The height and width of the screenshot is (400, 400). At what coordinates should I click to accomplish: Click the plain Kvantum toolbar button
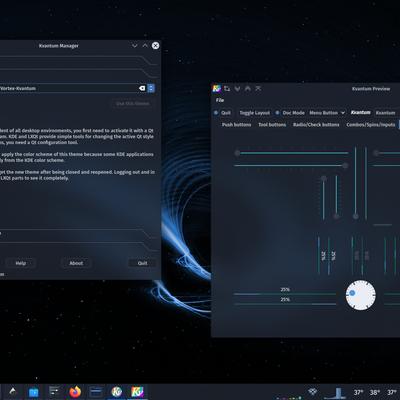tap(385, 113)
